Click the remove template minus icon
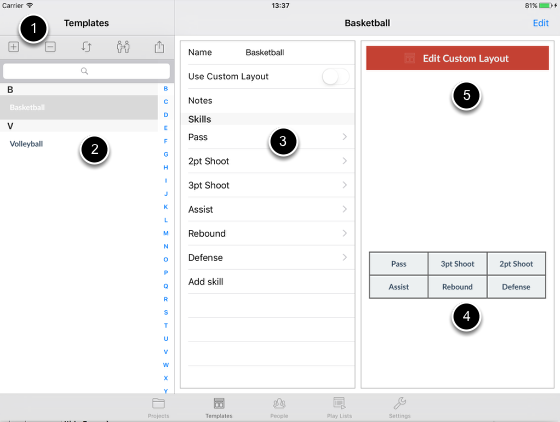The image size is (560, 422). pyautogui.click(x=50, y=47)
